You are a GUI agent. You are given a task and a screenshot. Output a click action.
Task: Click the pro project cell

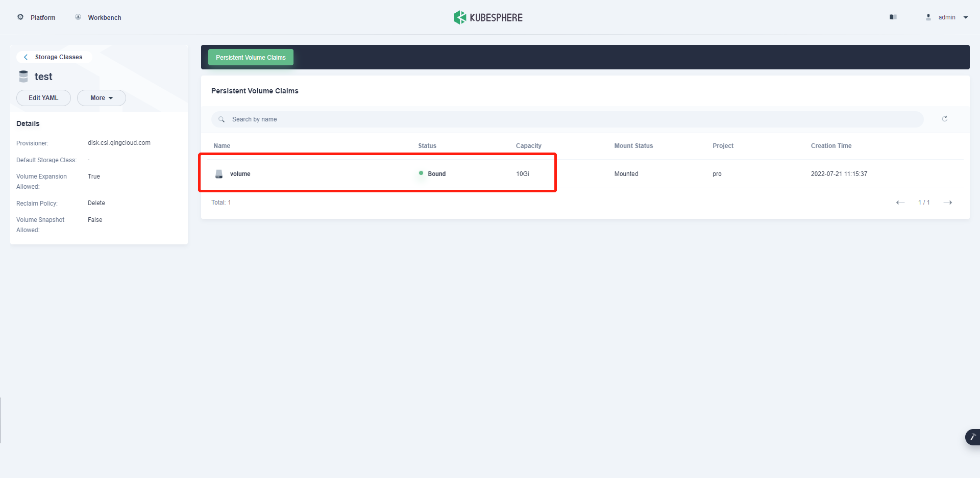pyautogui.click(x=717, y=174)
